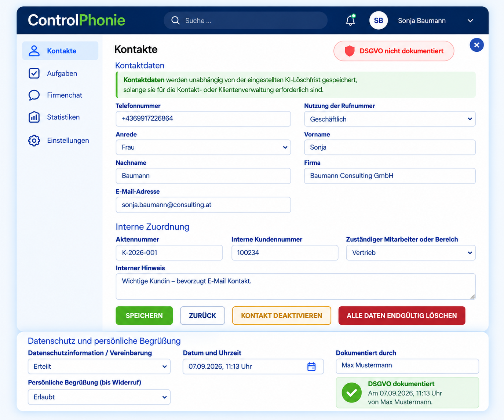Click the Aufgaben checkmark icon
Screen dimensions: 504x420
point(34,73)
